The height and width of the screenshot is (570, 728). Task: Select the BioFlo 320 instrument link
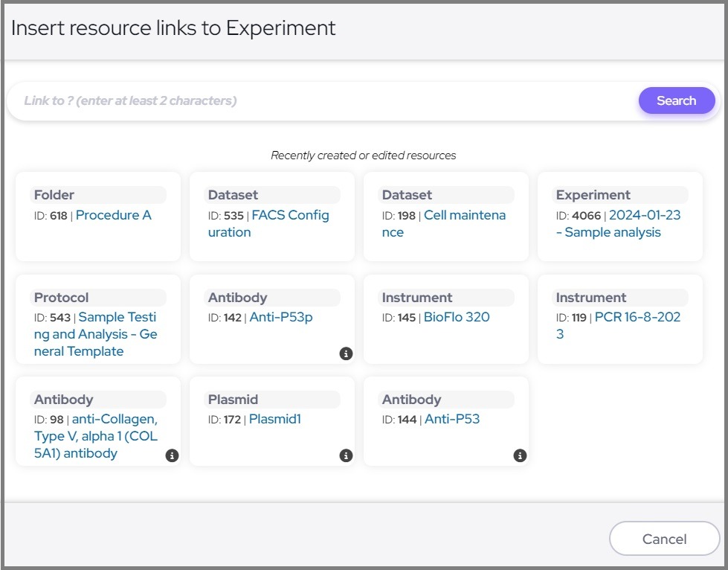456,317
